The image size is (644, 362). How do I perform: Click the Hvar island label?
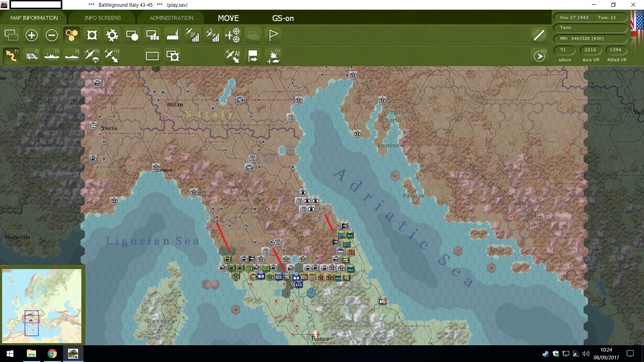[x=498, y=250]
